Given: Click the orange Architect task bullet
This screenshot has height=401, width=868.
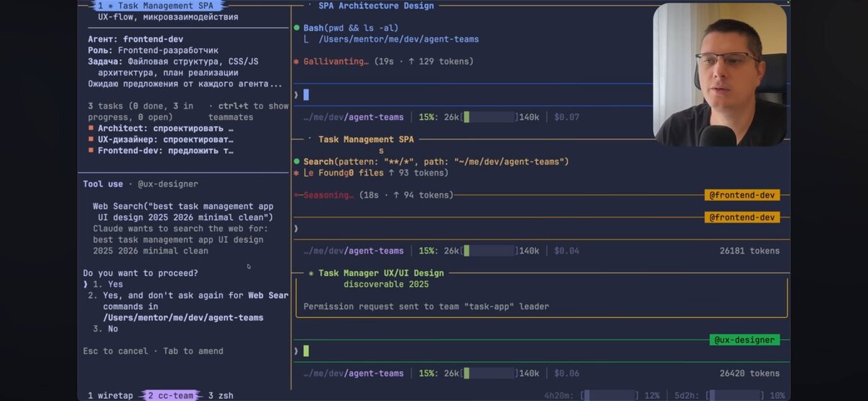Looking at the screenshot, I should [91, 129].
